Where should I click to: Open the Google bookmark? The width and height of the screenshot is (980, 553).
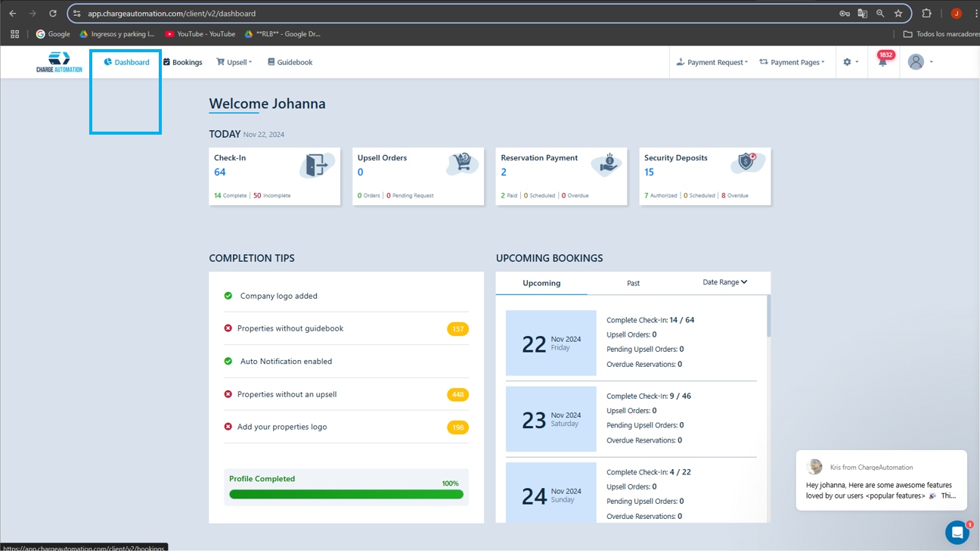(x=53, y=34)
